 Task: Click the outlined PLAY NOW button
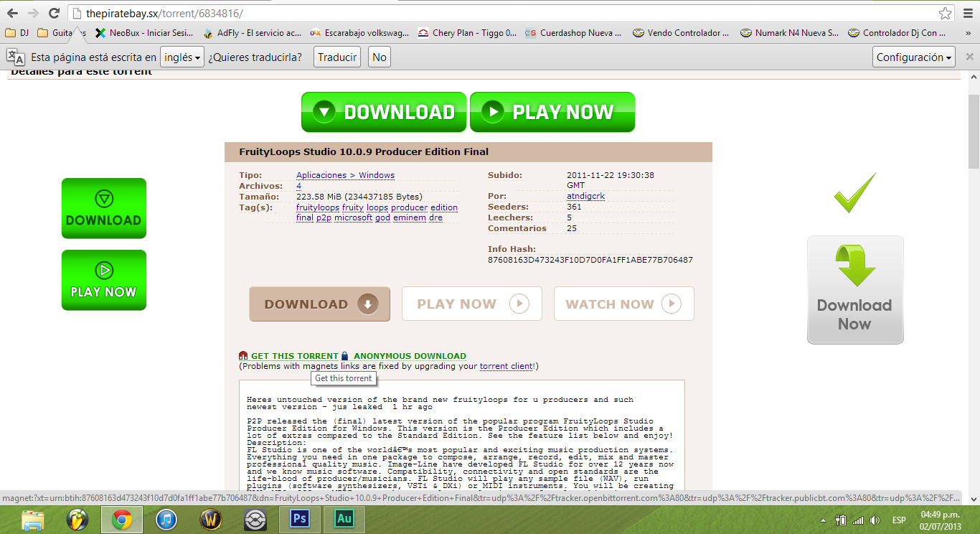472,304
